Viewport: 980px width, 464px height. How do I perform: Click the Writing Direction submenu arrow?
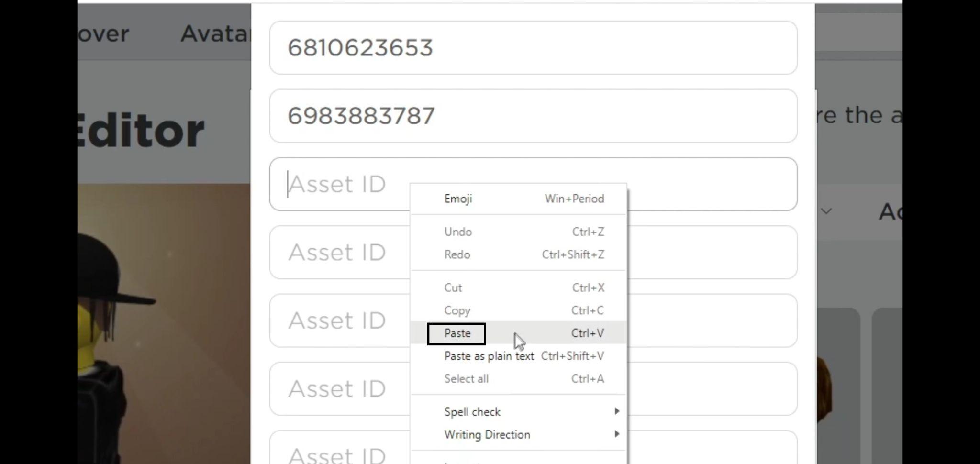[617, 434]
